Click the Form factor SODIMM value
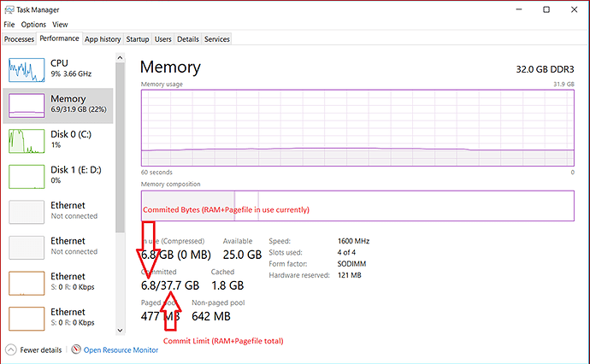Viewport: 590px width, 364px height. [351, 264]
